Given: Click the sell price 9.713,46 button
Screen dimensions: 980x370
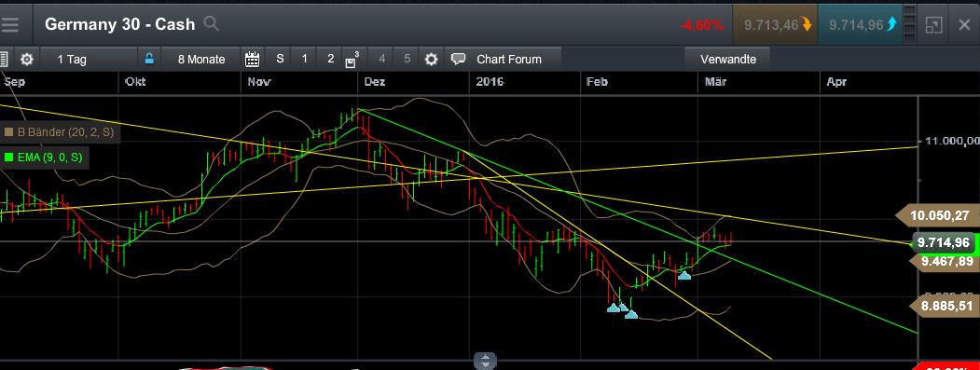Looking at the screenshot, I should [775, 25].
